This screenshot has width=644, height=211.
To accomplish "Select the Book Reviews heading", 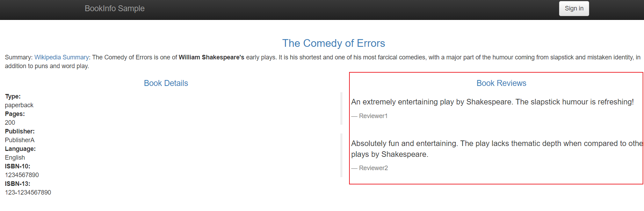I will pyautogui.click(x=501, y=83).
